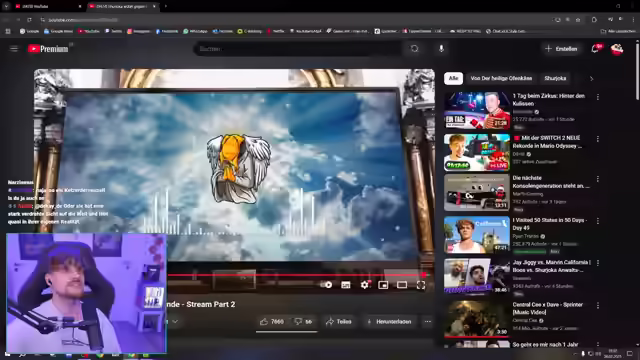Viewport: 640px width, 360px height.
Task: Toggle the autoplay switch in the player
Action: click(327, 285)
